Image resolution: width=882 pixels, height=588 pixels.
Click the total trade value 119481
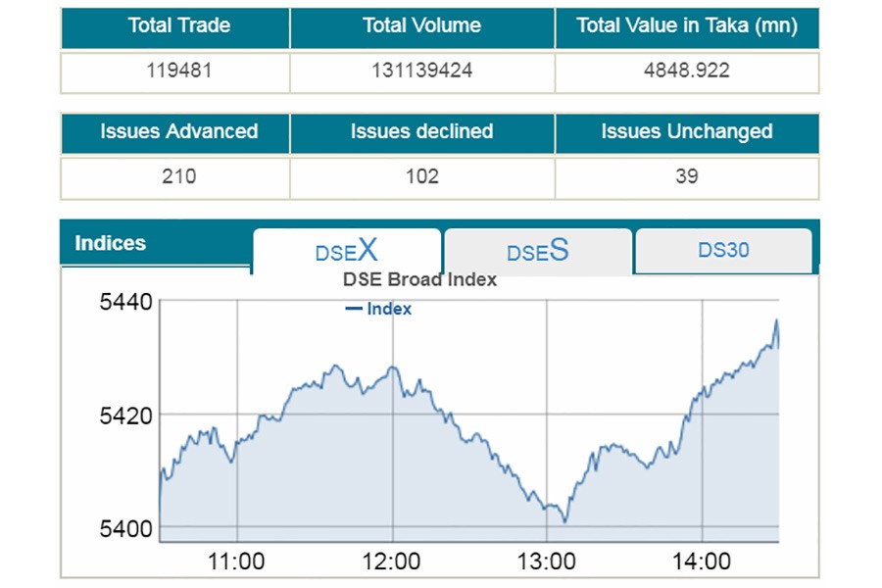click(178, 72)
